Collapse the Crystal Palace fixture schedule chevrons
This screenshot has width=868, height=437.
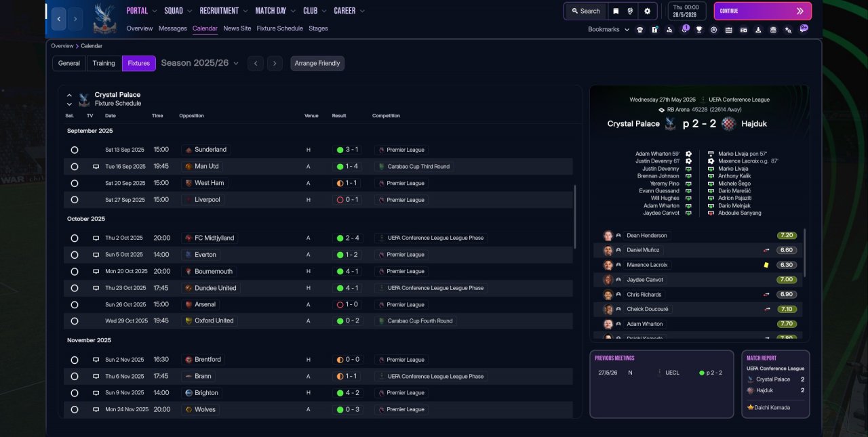point(69,100)
